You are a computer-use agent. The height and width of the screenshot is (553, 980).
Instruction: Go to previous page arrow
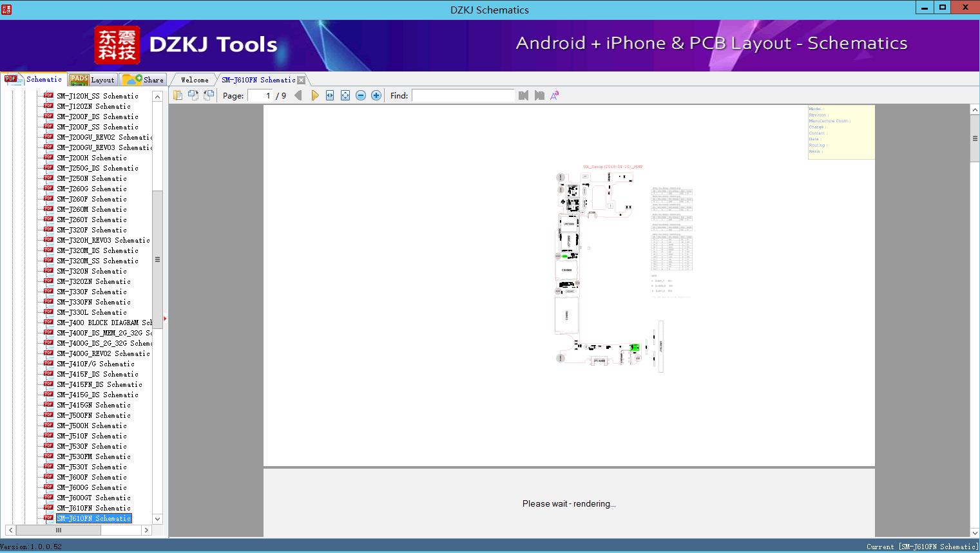298,95
